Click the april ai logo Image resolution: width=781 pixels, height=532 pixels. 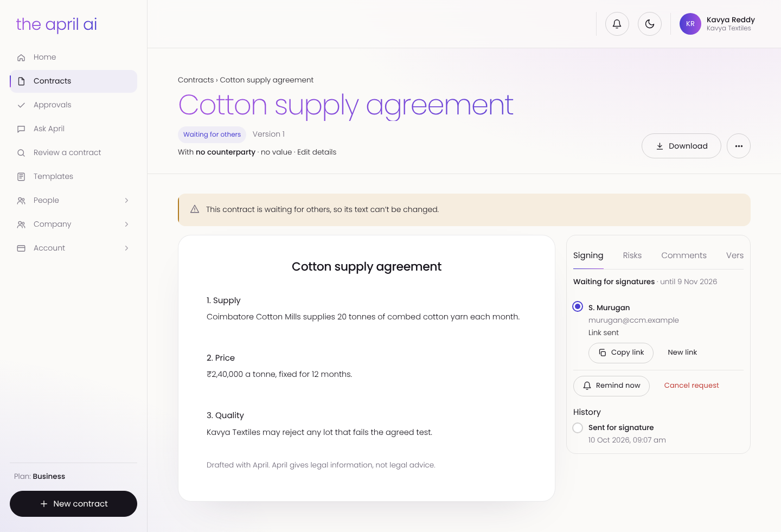(x=56, y=24)
